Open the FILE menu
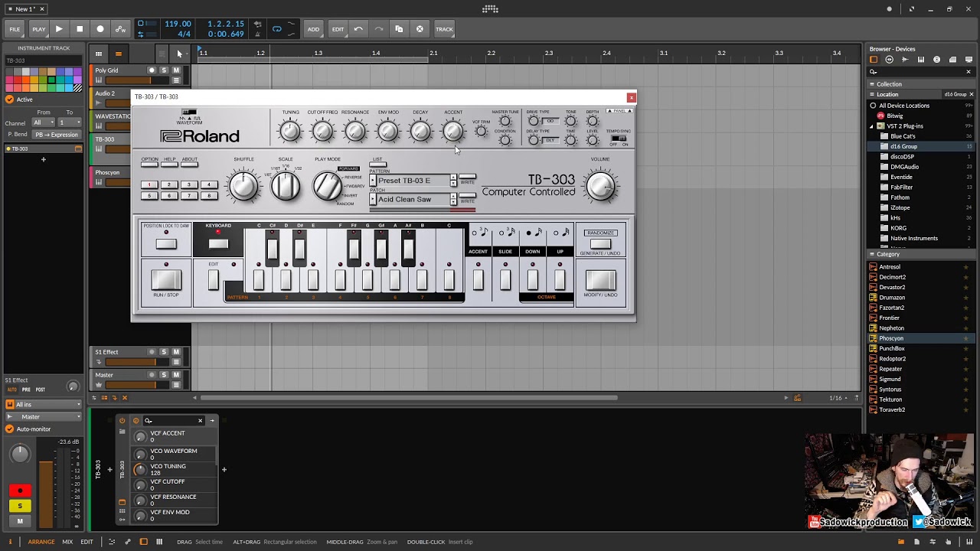 point(15,29)
